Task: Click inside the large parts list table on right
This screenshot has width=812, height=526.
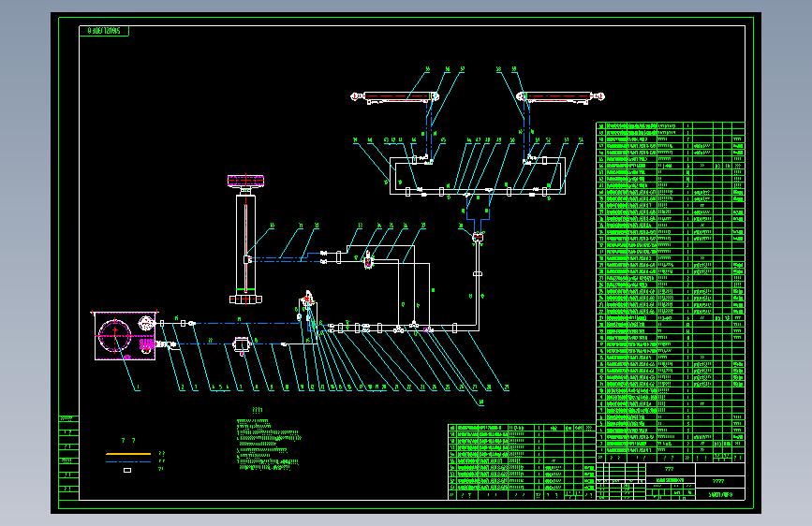Action: (671, 292)
